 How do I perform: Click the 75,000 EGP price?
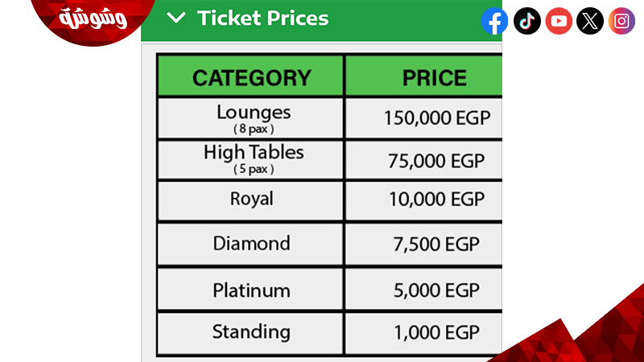[436, 161]
